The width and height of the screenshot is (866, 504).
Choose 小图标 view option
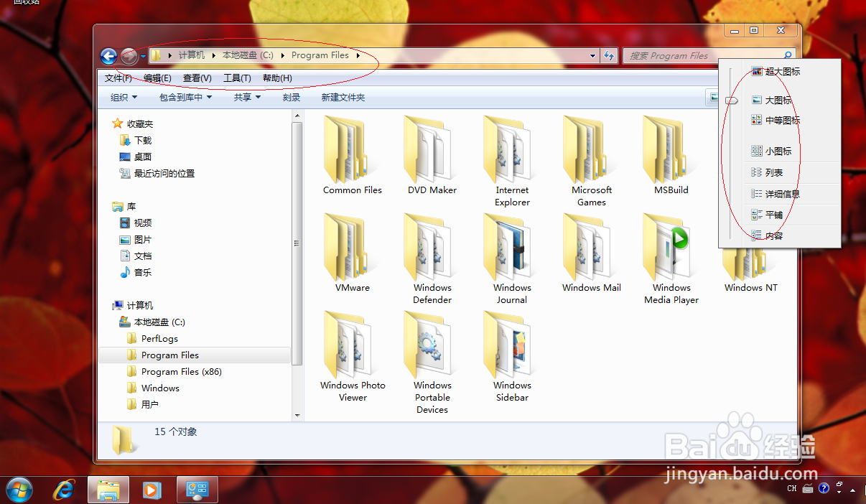tap(772, 151)
